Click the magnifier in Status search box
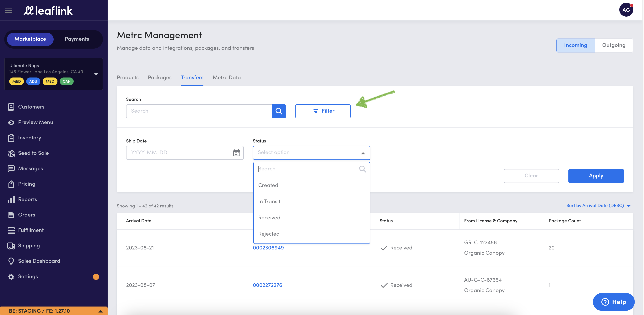 coord(362,169)
